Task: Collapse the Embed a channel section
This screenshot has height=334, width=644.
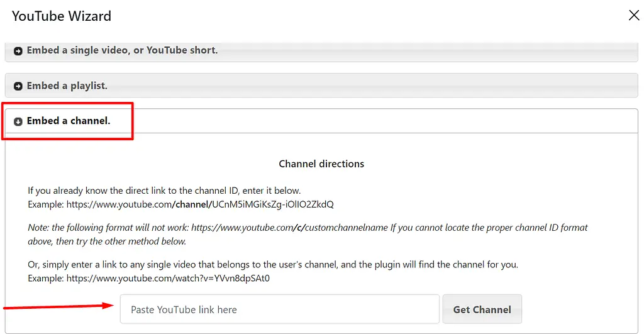Action: pos(321,121)
